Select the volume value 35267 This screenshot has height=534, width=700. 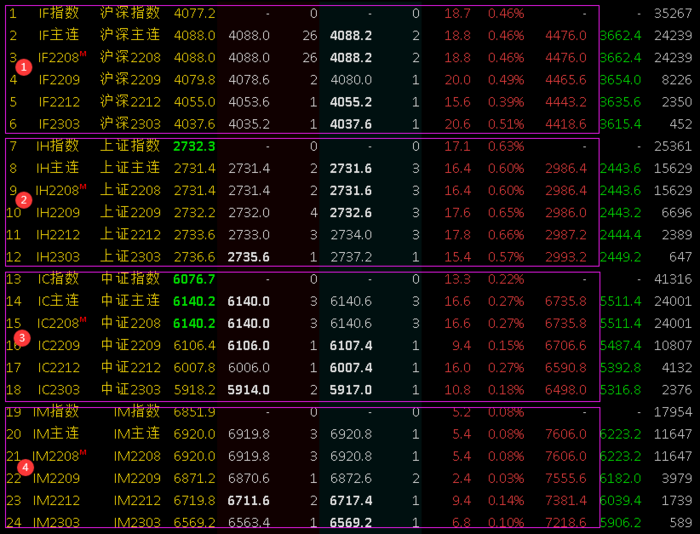click(673, 13)
